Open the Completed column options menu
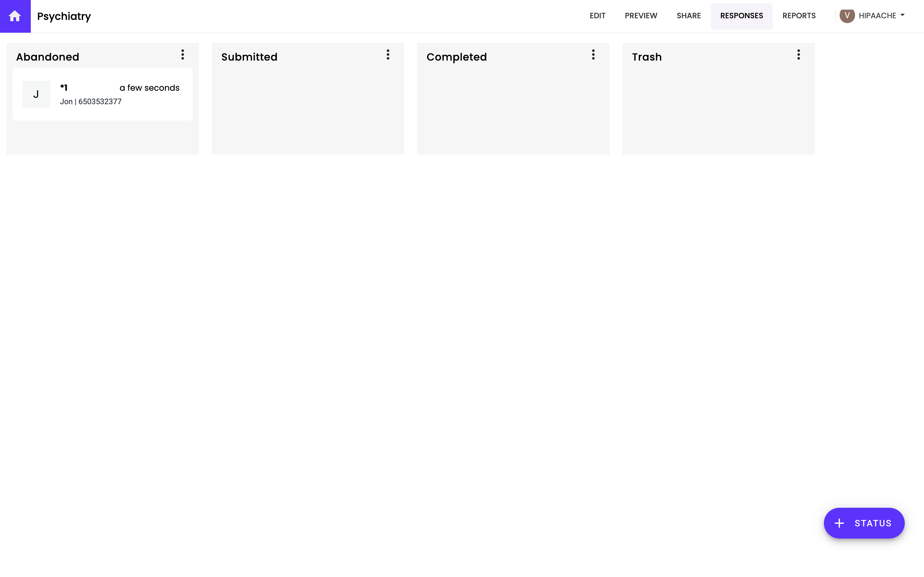924x577 pixels. tap(593, 55)
